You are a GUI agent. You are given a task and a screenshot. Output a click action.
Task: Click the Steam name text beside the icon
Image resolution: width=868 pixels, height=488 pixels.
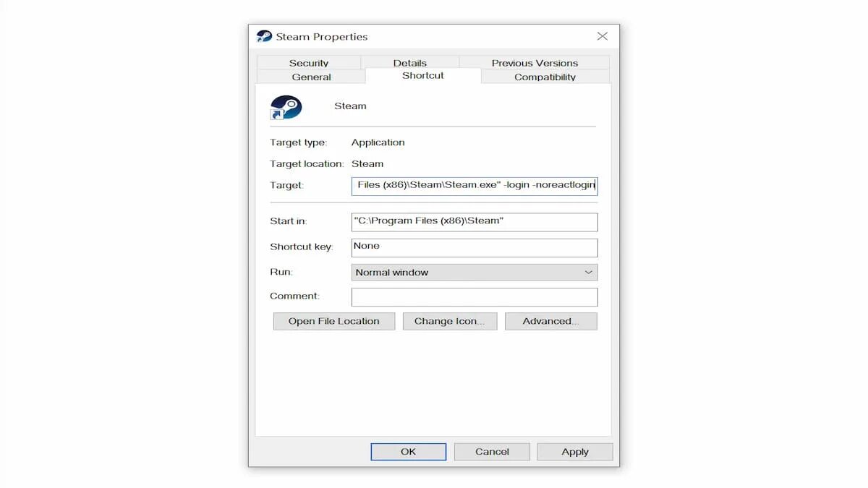tap(350, 106)
